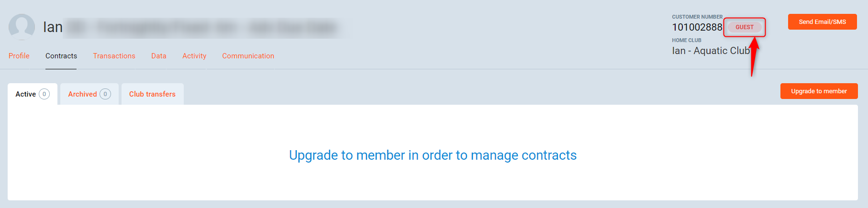This screenshot has width=868, height=208.
Task: Go to the Activity tab
Action: 194,56
